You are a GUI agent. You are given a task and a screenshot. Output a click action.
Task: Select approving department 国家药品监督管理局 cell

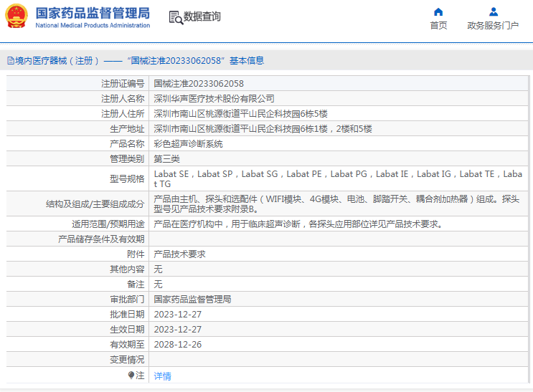[x=192, y=300]
